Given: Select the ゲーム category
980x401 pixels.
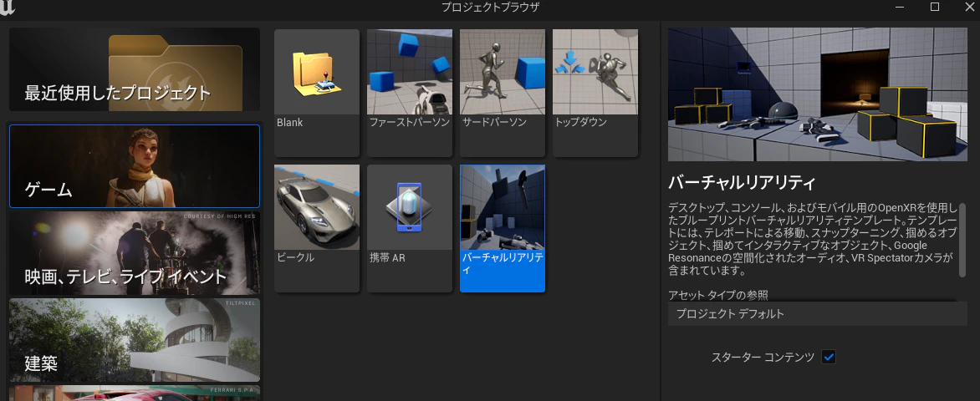Looking at the screenshot, I should [135, 166].
